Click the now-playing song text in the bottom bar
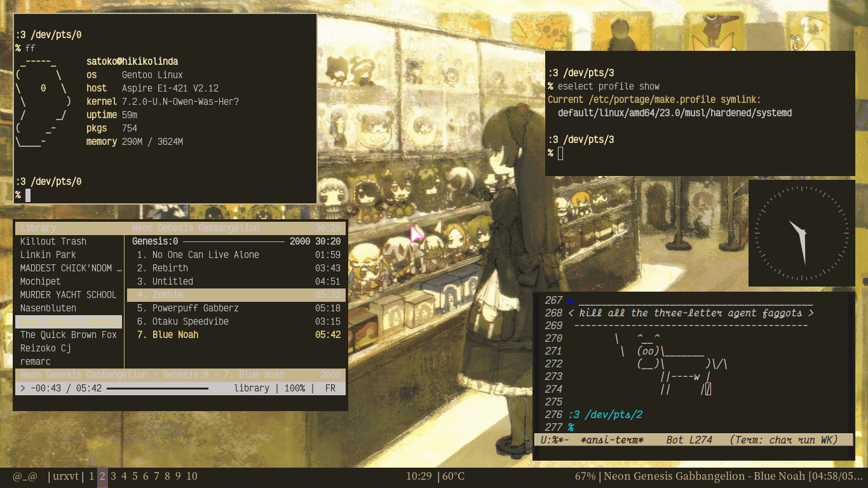Viewport: 868px width, 488px height. pos(733,476)
